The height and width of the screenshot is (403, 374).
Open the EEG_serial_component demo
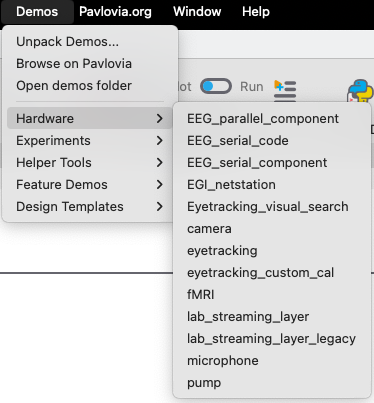[272, 163]
